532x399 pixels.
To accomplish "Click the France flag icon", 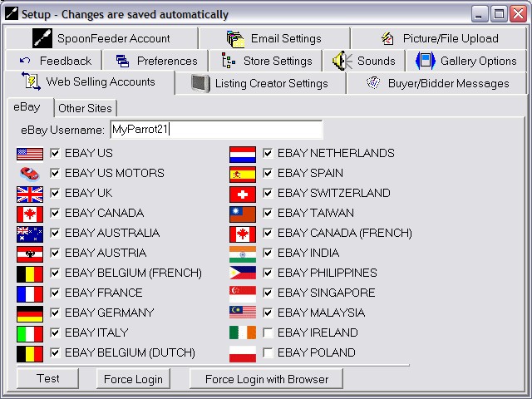I will [x=30, y=293].
